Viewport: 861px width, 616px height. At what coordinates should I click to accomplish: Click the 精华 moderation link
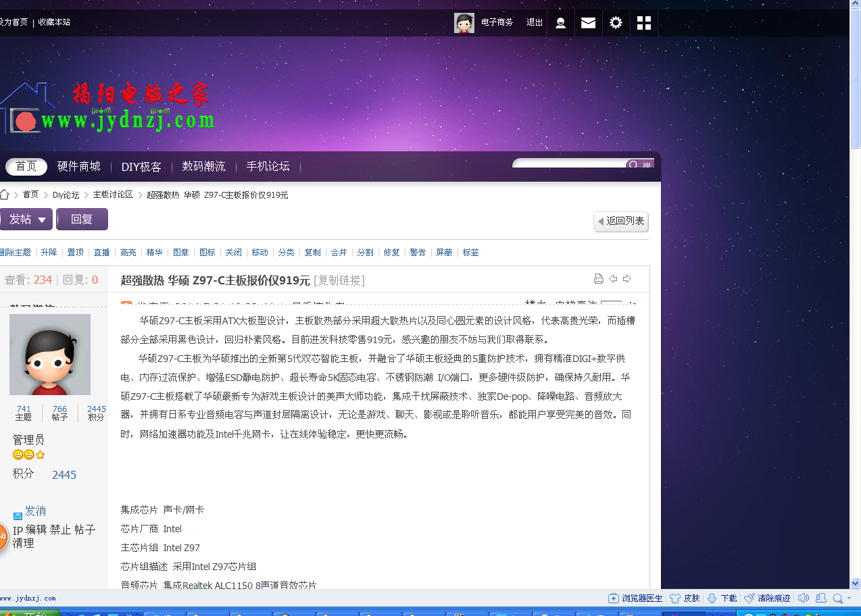pos(154,252)
